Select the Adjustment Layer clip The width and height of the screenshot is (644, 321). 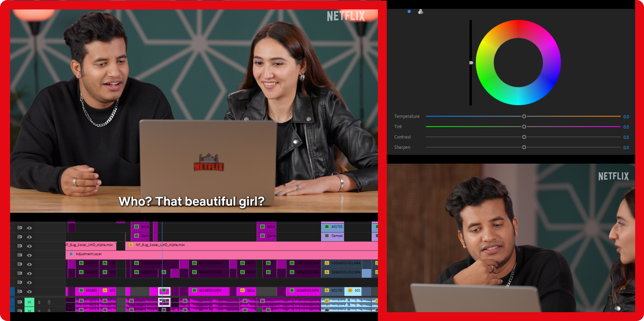click(222, 255)
